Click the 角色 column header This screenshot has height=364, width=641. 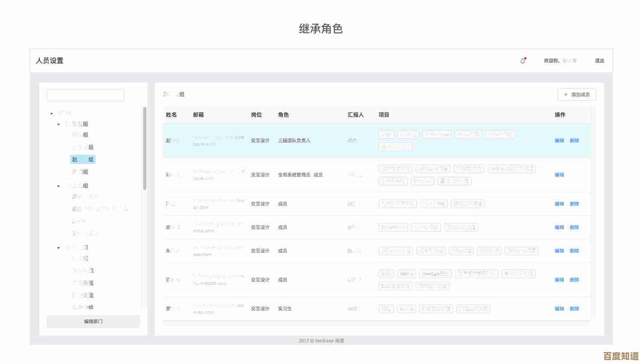283,115
